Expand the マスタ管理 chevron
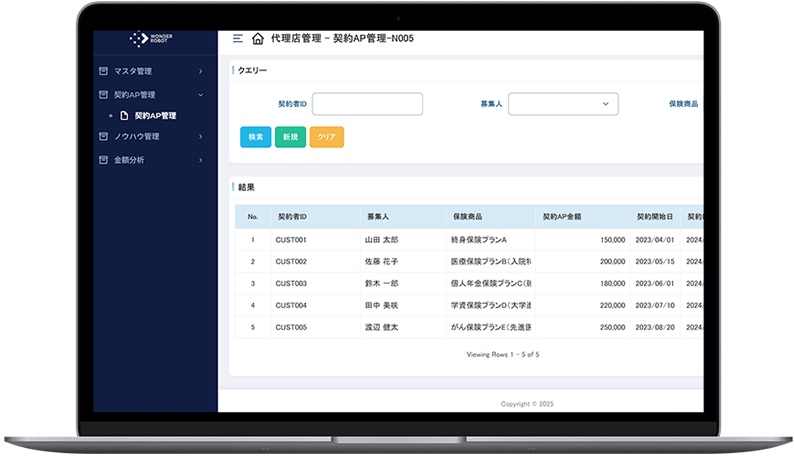Screen dimensions: 794x459 click(x=201, y=71)
